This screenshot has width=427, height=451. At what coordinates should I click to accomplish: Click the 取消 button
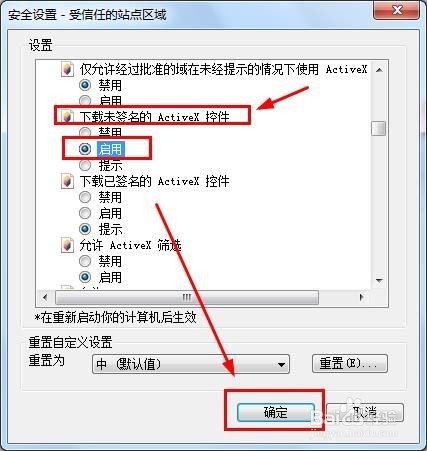pos(365,413)
